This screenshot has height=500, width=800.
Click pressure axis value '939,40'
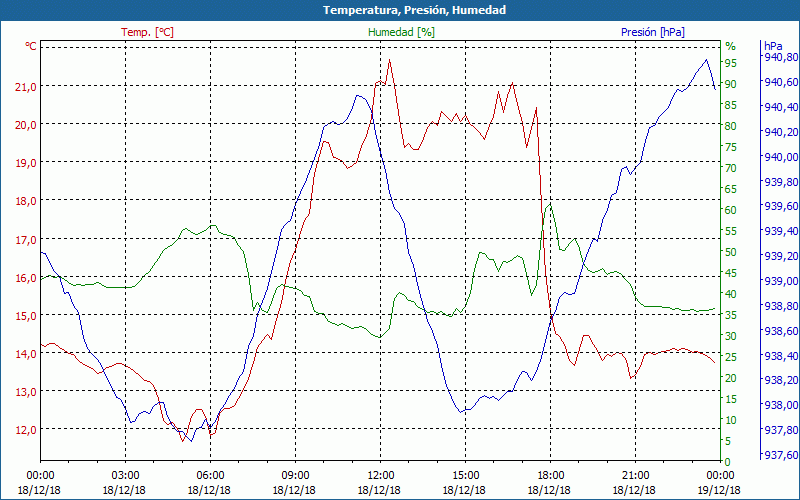coord(782,231)
